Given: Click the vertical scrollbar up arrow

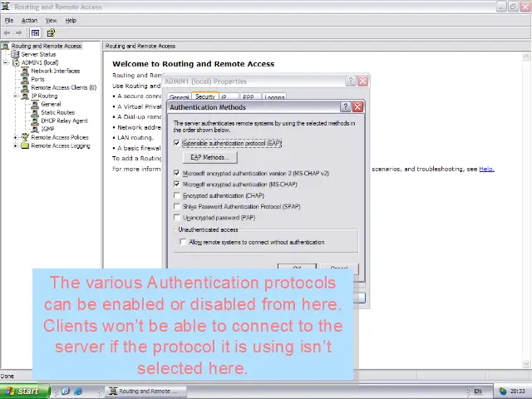Looking at the screenshot, I should pyautogui.click(x=526, y=57).
